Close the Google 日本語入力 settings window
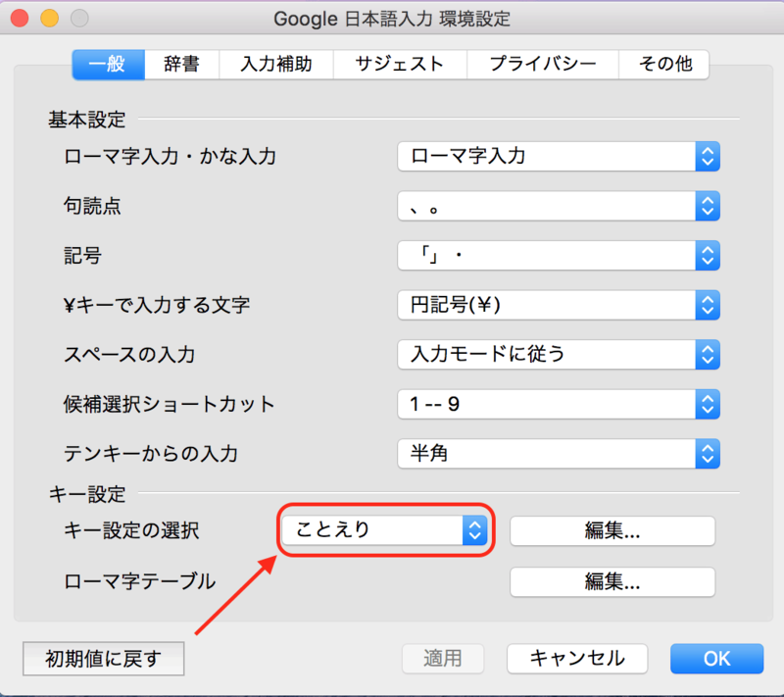 [20, 19]
